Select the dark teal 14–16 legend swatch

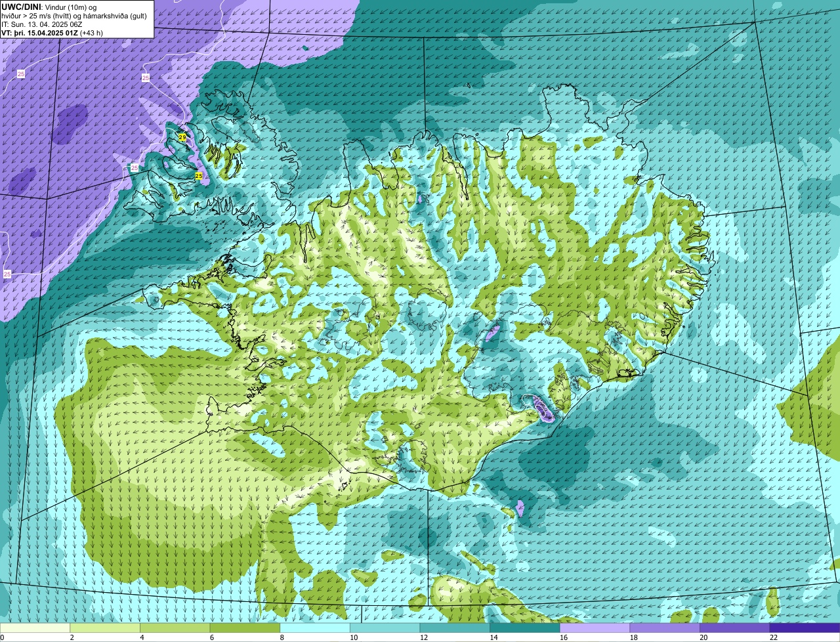525,628
